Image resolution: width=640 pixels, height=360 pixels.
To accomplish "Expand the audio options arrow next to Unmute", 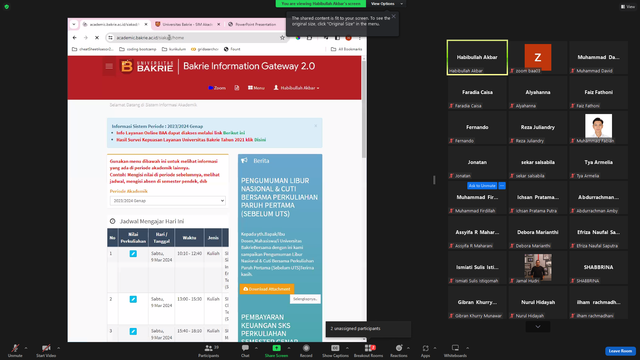I will click(26, 348).
